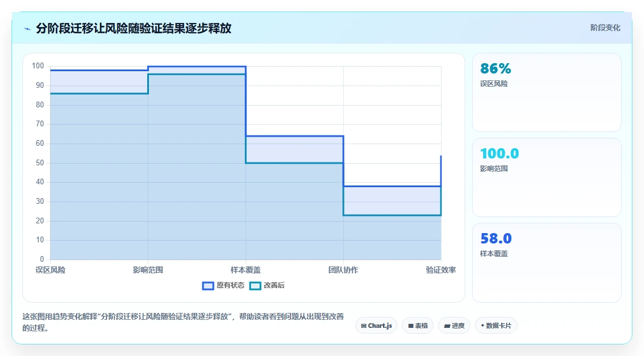Click the 数据卡片 tag diamond icon
644x356 pixels.
tap(482, 325)
